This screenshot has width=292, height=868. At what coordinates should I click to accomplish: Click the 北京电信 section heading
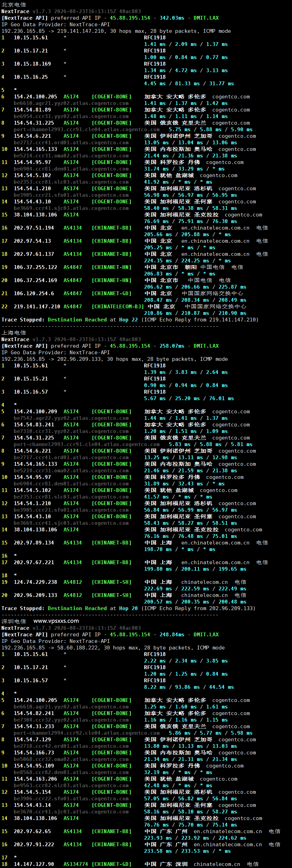tap(14, 5)
